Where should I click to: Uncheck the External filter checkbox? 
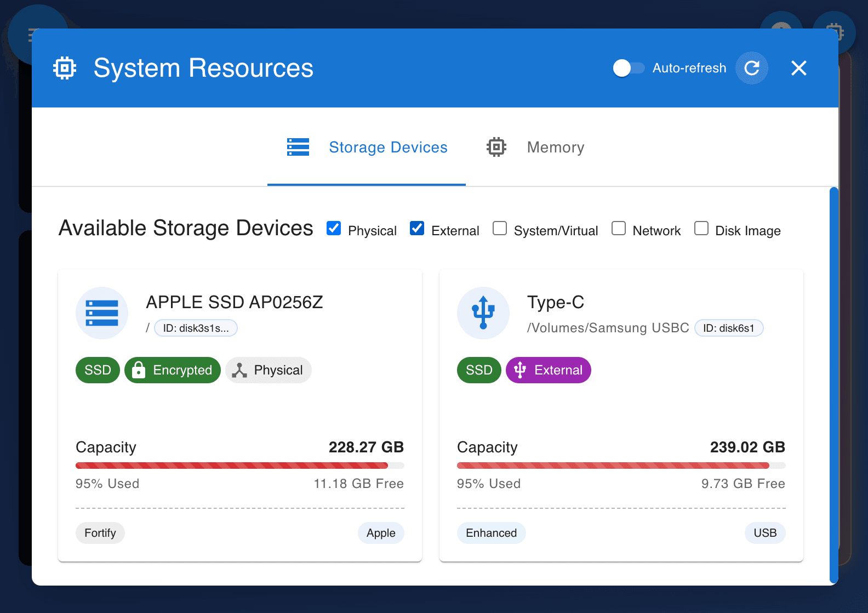coord(417,228)
